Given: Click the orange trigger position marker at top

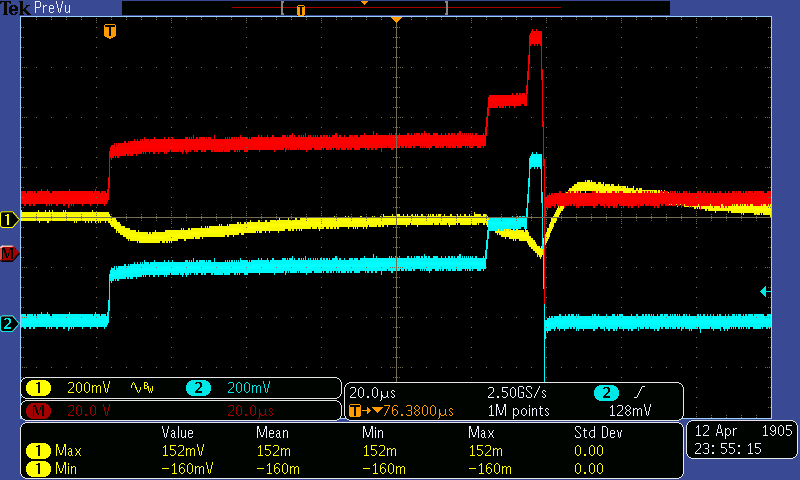Looking at the screenshot, I should pos(397,19).
